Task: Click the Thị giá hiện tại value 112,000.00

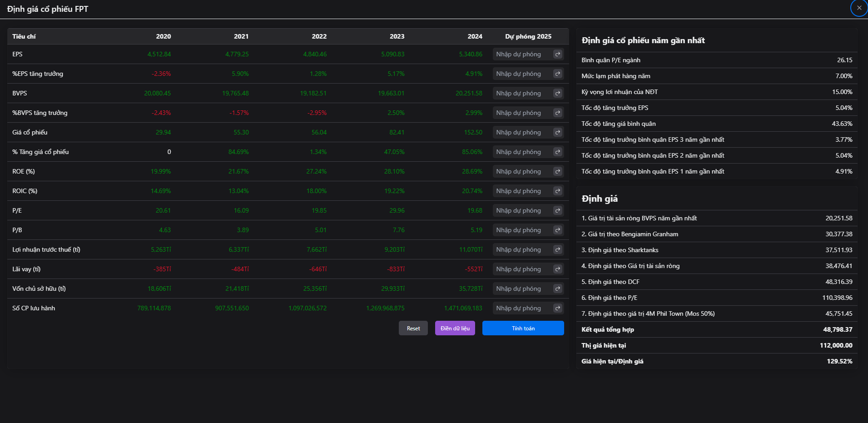Action: (836, 345)
